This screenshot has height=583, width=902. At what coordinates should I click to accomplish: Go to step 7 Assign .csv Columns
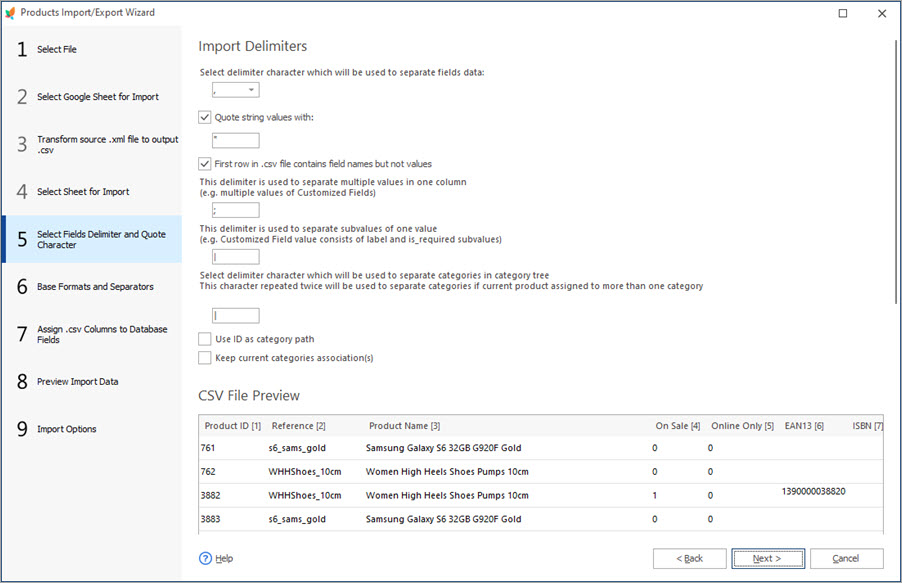(92, 334)
